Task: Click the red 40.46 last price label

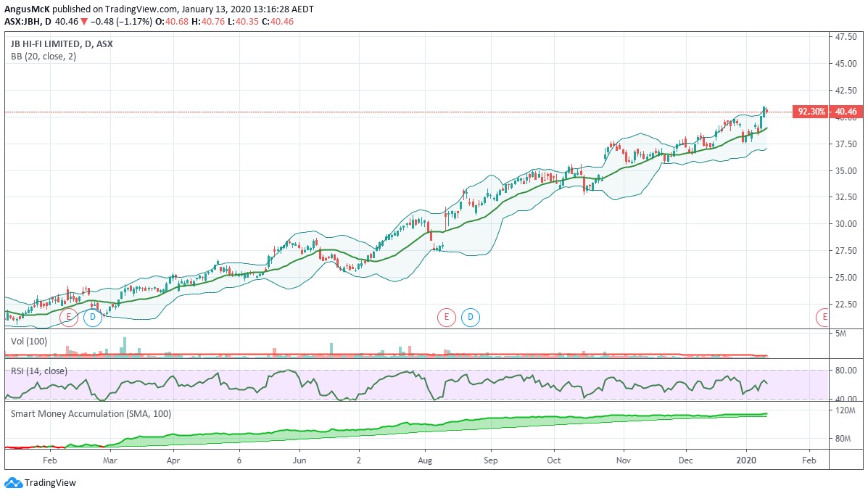Action: pos(846,111)
